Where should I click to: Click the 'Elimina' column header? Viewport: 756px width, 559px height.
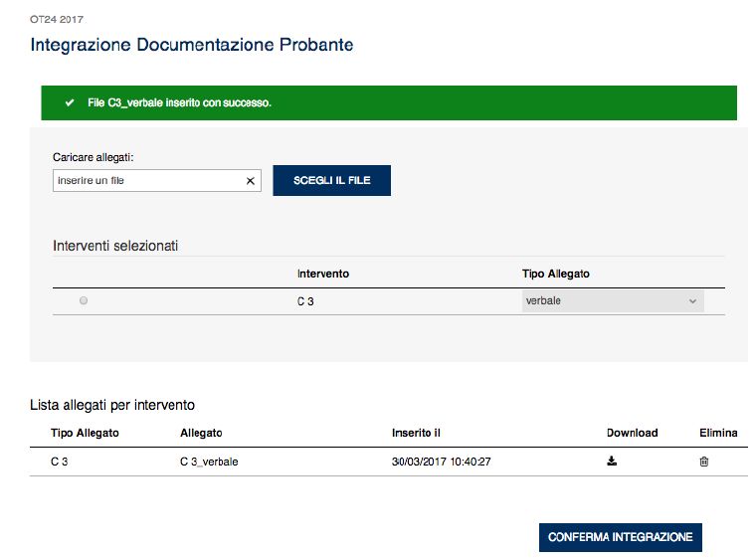(x=718, y=433)
